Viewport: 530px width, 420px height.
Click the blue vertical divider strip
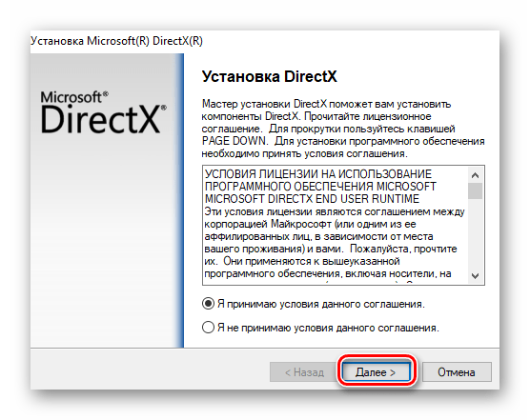(180, 201)
